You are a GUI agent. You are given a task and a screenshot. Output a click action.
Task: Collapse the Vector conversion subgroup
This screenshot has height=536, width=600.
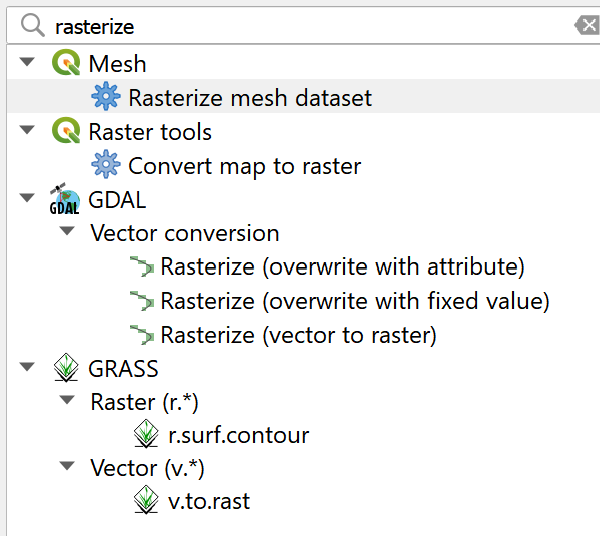[66, 232]
